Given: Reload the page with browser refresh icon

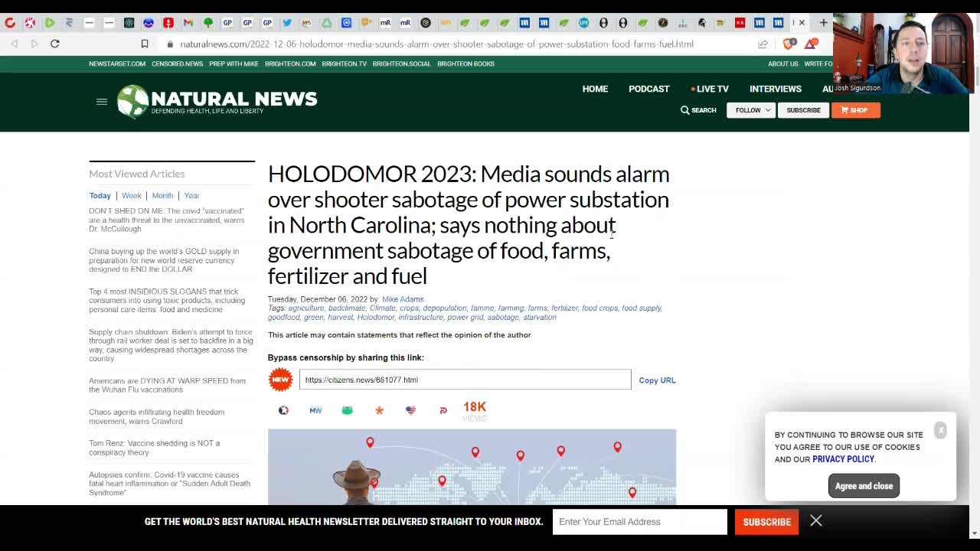Looking at the screenshot, I should coord(55,44).
